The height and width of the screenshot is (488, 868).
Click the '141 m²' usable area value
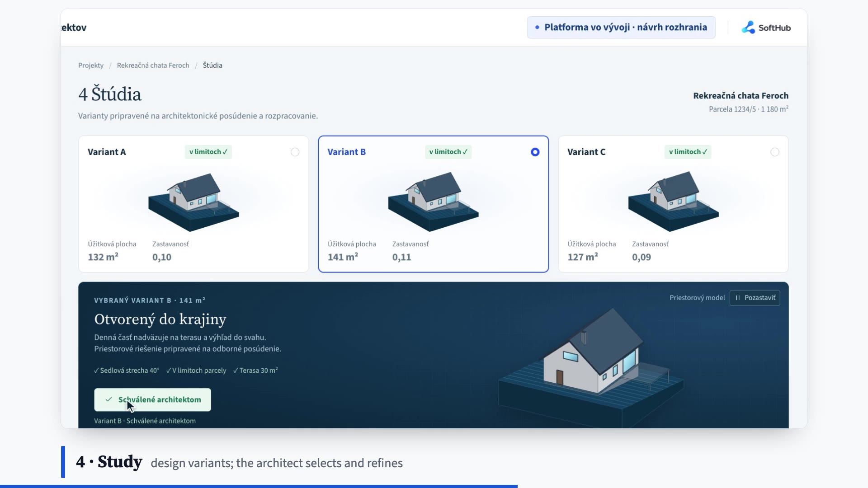pos(343,257)
